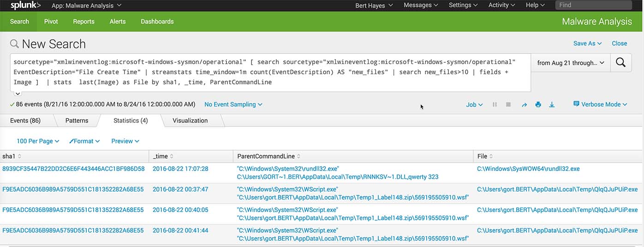Open No Event Sampling dropdown
Viewport: 644px width, 247px height.
pyautogui.click(x=233, y=104)
